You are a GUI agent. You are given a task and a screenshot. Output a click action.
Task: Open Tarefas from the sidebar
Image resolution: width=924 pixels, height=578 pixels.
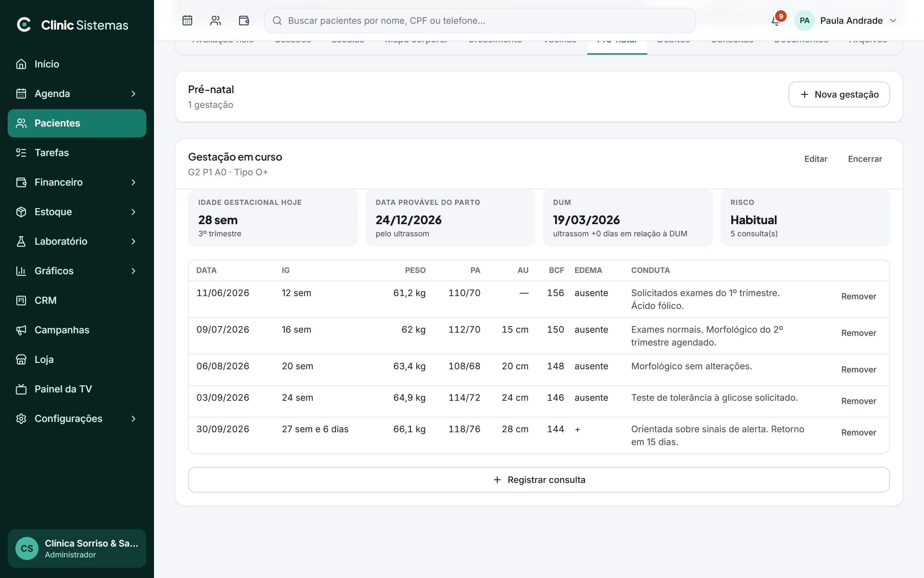pos(77,153)
